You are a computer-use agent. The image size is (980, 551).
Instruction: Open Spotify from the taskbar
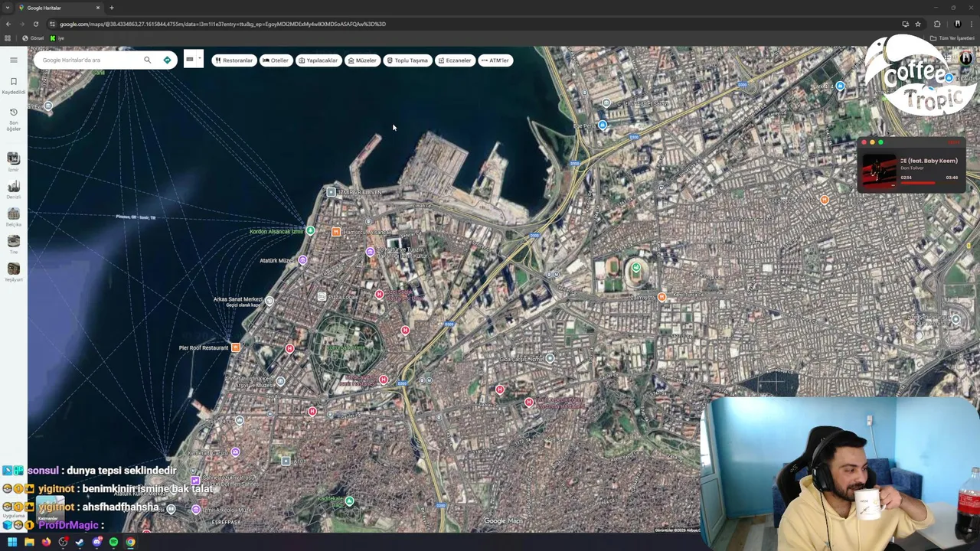(113, 542)
